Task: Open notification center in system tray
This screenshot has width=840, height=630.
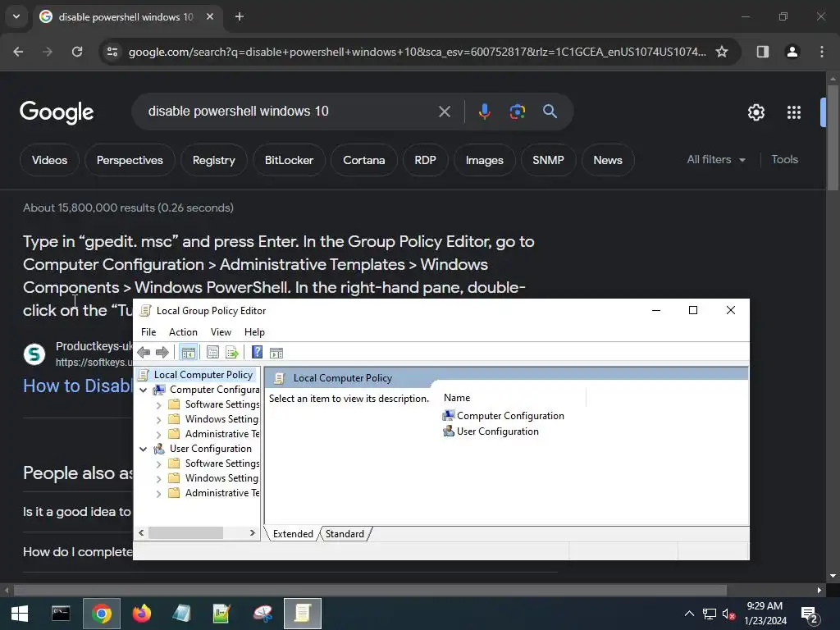Action: click(x=809, y=614)
